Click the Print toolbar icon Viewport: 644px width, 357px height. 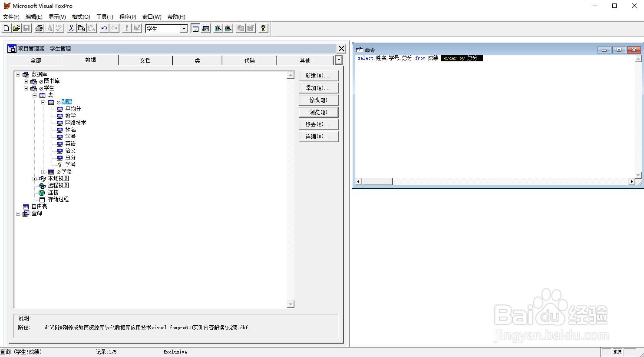click(39, 28)
